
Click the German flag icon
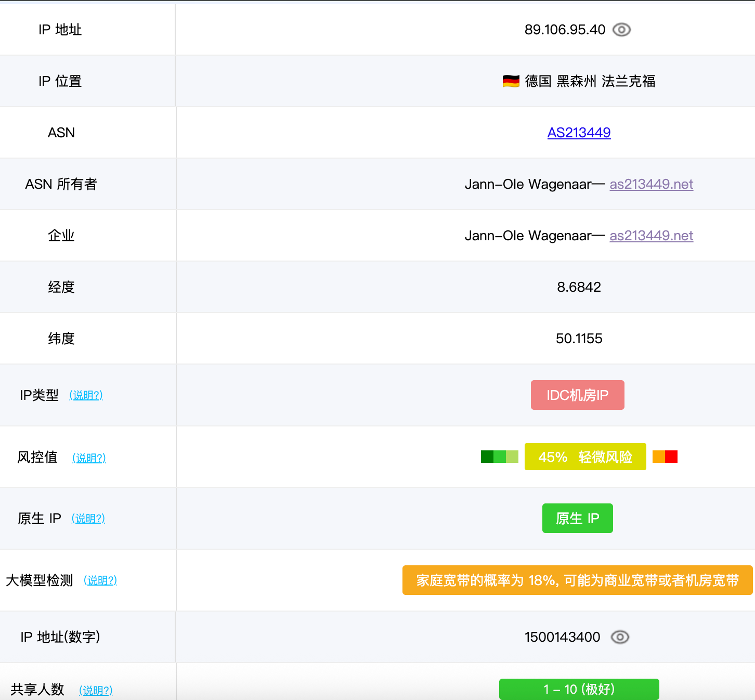[x=511, y=81]
